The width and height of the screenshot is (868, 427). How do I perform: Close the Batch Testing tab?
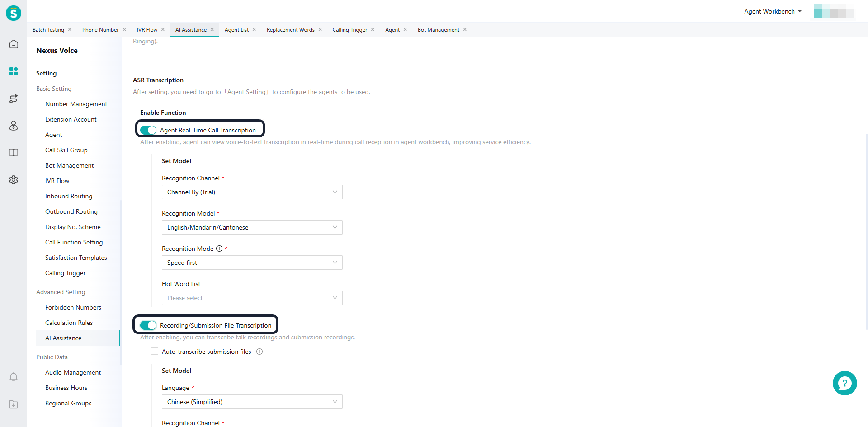point(70,30)
